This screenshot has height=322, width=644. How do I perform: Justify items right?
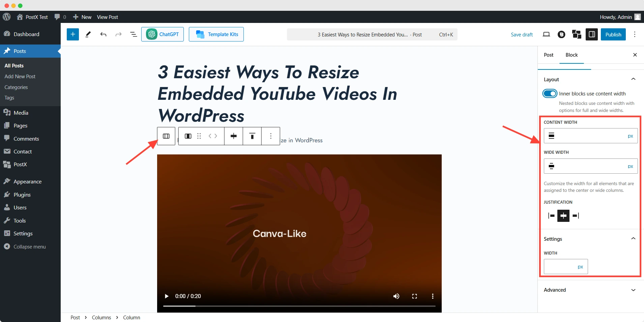coord(576,216)
